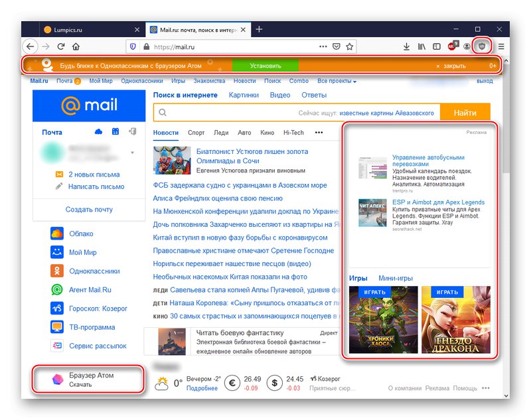Open a new browser tab with plus

coord(259,29)
